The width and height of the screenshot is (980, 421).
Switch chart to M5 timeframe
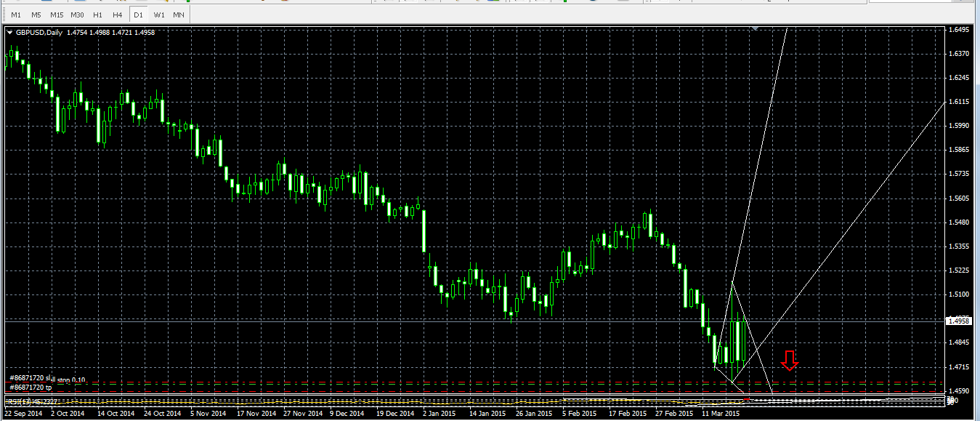36,15
